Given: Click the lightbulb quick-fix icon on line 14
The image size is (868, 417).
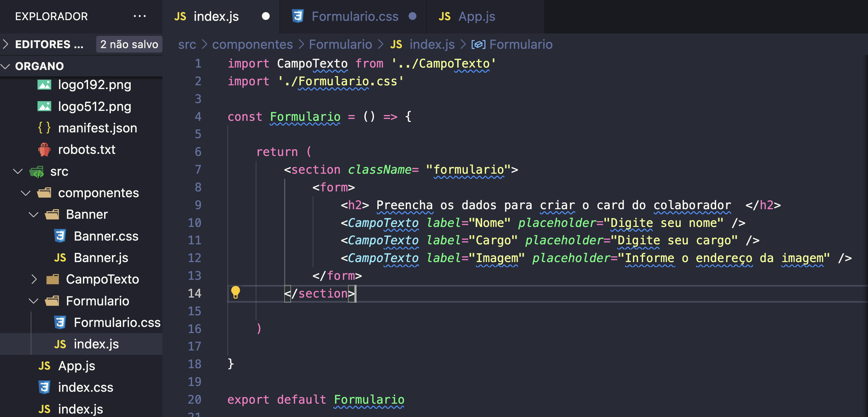Looking at the screenshot, I should [x=235, y=293].
